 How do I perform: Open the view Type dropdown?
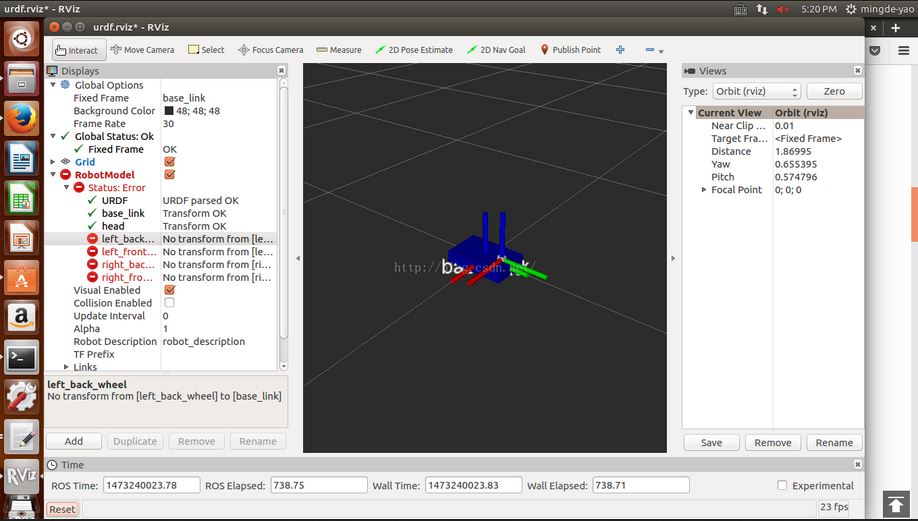tap(756, 91)
